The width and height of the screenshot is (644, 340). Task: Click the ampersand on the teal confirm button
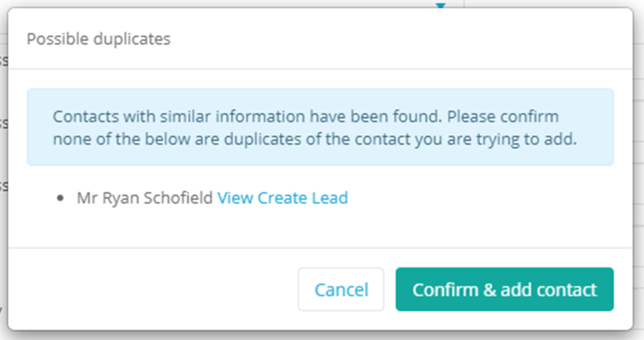[489, 290]
